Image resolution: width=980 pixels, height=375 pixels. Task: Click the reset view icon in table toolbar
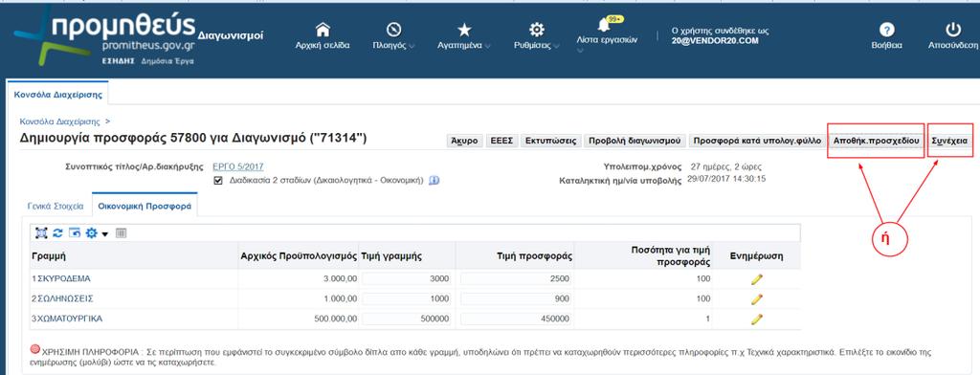tap(75, 233)
